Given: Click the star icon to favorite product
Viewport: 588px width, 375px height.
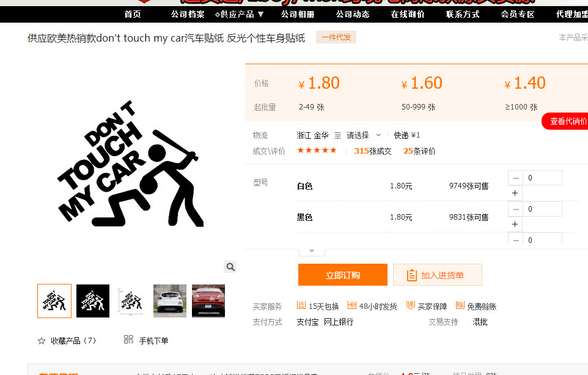Looking at the screenshot, I should [42, 341].
